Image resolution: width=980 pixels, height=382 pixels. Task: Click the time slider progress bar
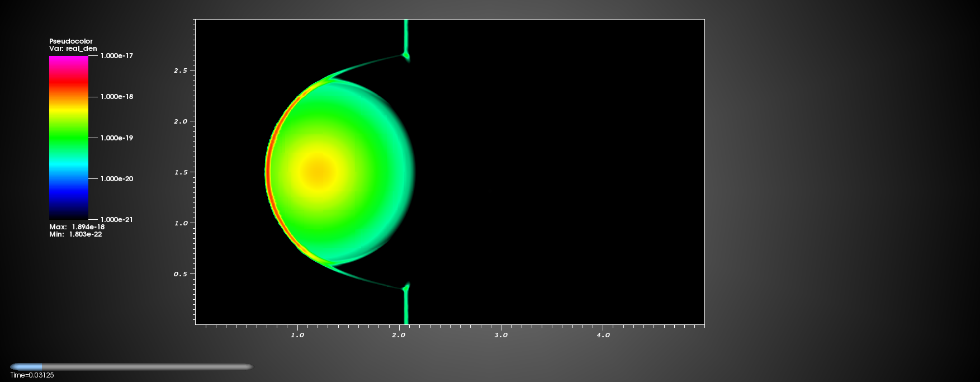[x=131, y=367]
